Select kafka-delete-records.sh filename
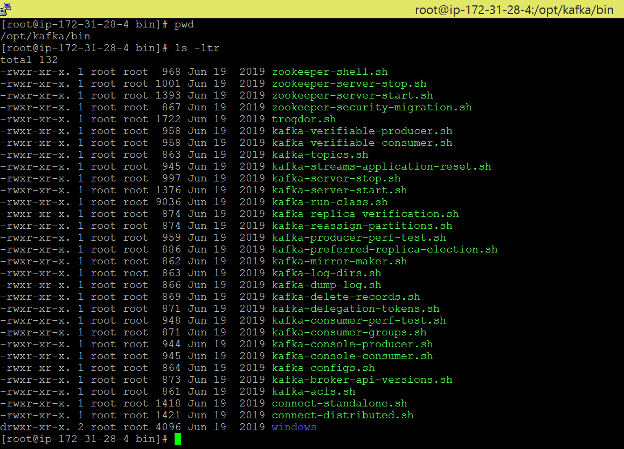624x449 pixels. pyautogui.click(x=346, y=297)
